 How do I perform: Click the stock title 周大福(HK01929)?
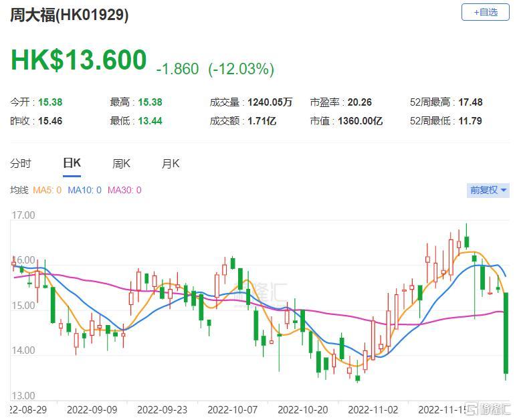[x=70, y=15]
